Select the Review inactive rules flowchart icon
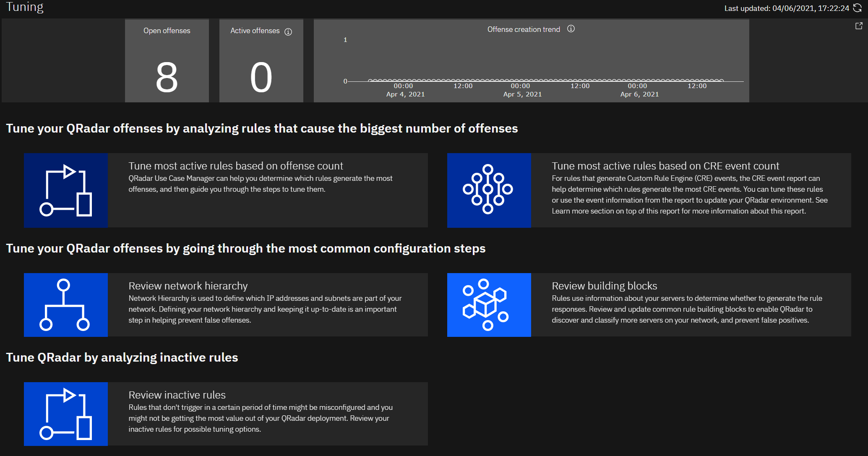Viewport: 868px width, 456px height. coord(66,414)
